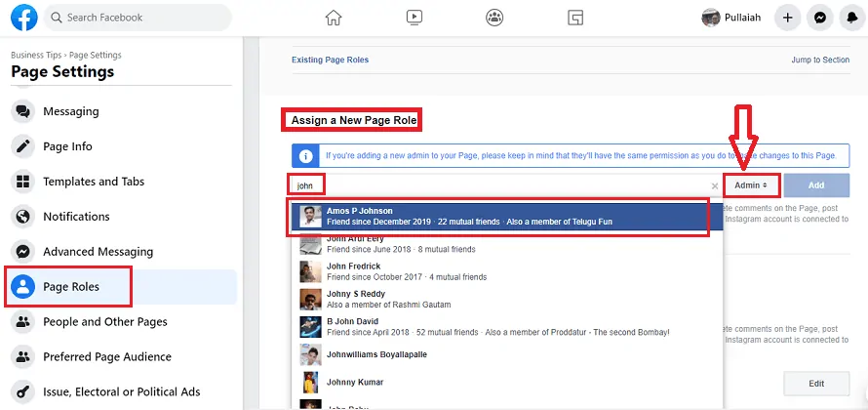
Task: Click the blue info icon in notice
Action: pos(305,156)
